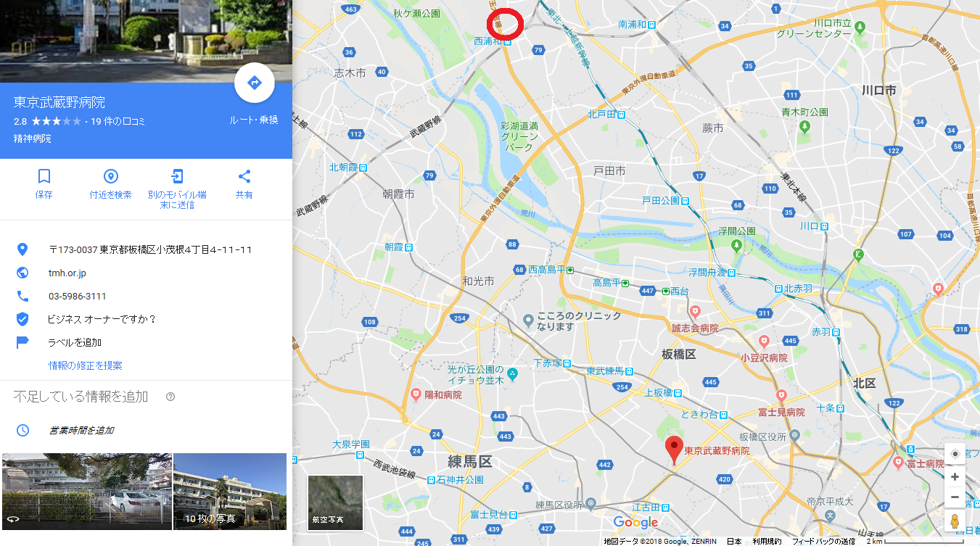The height and width of the screenshot is (546, 980).
Task: Click phone number 03-5986-3111
Action: click(78, 297)
